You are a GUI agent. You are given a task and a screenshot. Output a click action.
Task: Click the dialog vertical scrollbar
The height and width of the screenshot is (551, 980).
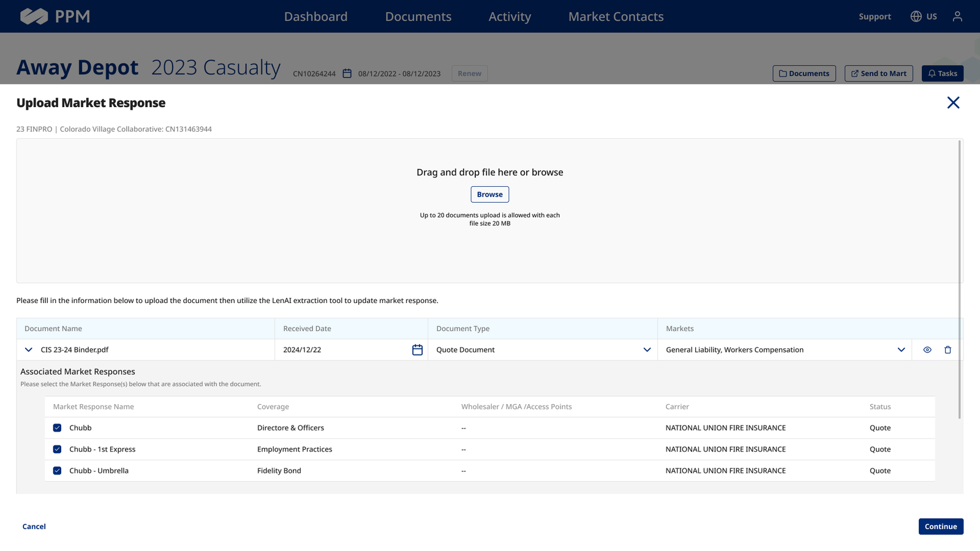tap(959, 280)
